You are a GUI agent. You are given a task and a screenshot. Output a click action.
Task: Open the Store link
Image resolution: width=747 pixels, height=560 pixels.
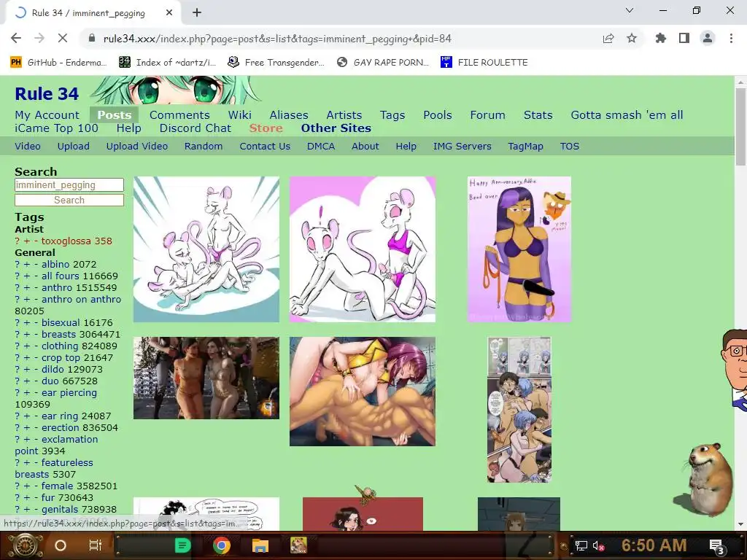click(x=266, y=128)
